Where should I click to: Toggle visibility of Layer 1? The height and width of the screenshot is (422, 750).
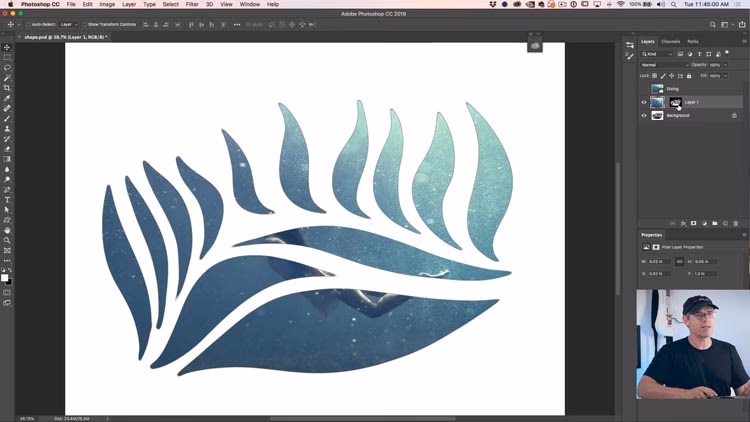click(644, 102)
